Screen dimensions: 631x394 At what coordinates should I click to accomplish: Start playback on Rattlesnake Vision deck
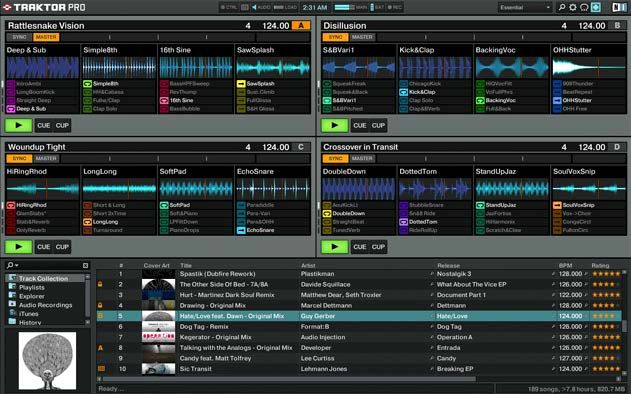[19, 125]
